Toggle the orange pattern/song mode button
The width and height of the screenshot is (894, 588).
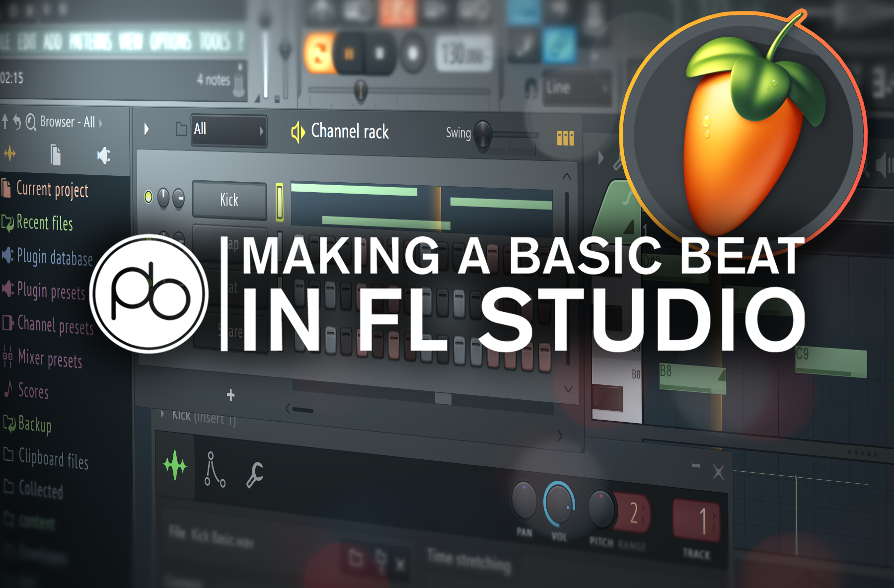pyautogui.click(x=319, y=53)
